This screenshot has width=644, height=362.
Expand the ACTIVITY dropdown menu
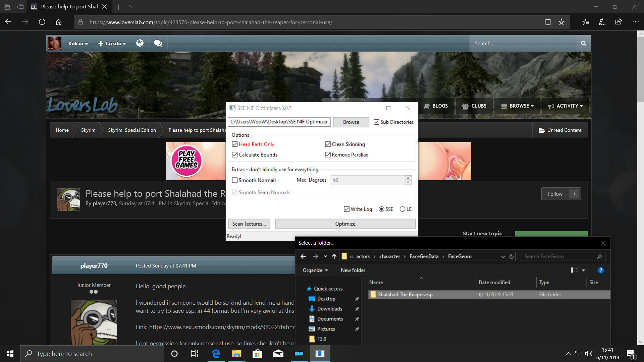(566, 106)
